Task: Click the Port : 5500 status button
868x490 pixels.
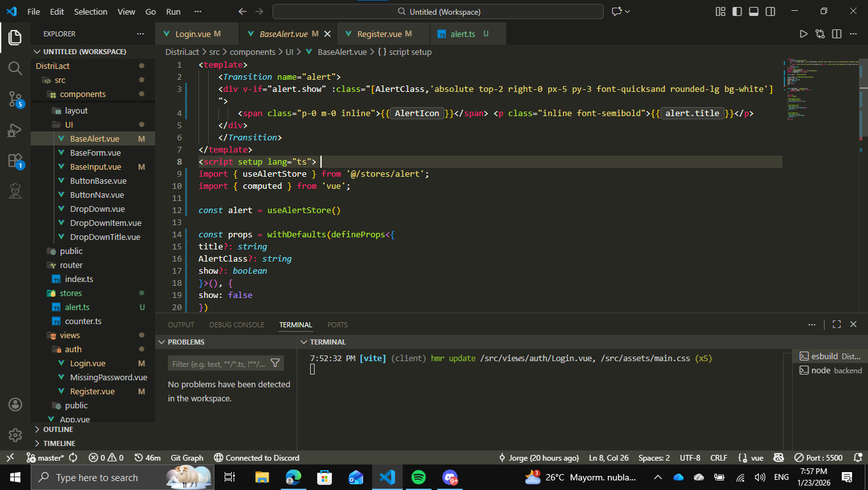Action: pyautogui.click(x=818, y=457)
